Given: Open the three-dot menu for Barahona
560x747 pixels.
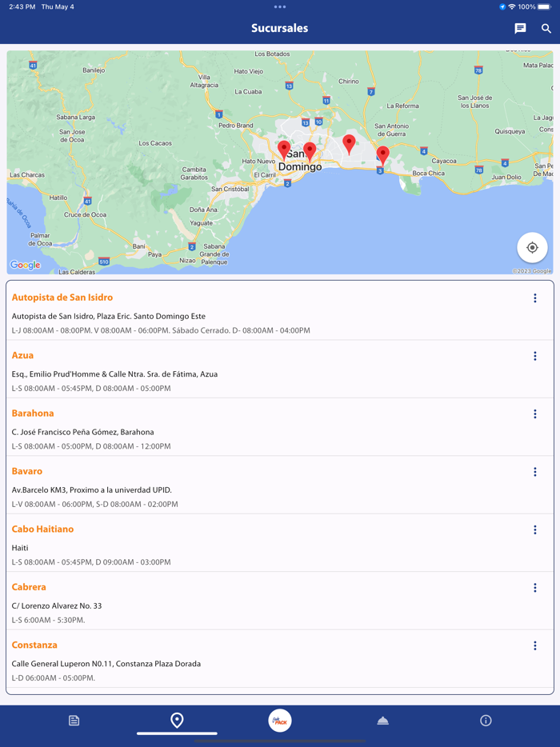Looking at the screenshot, I should (534, 414).
